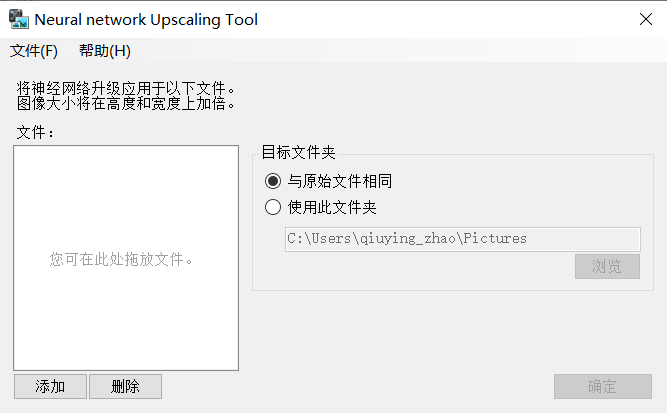Select the 使用此文件夹 radio button

pos(273,207)
